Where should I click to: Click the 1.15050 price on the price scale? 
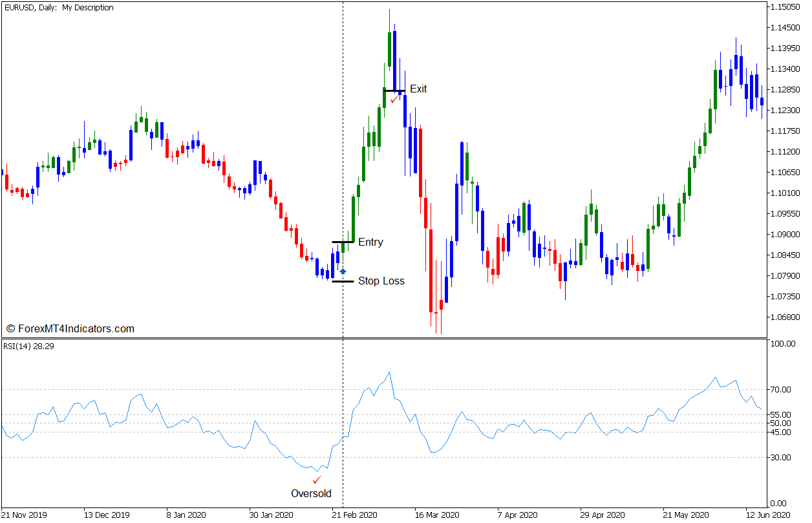pyautogui.click(x=785, y=7)
